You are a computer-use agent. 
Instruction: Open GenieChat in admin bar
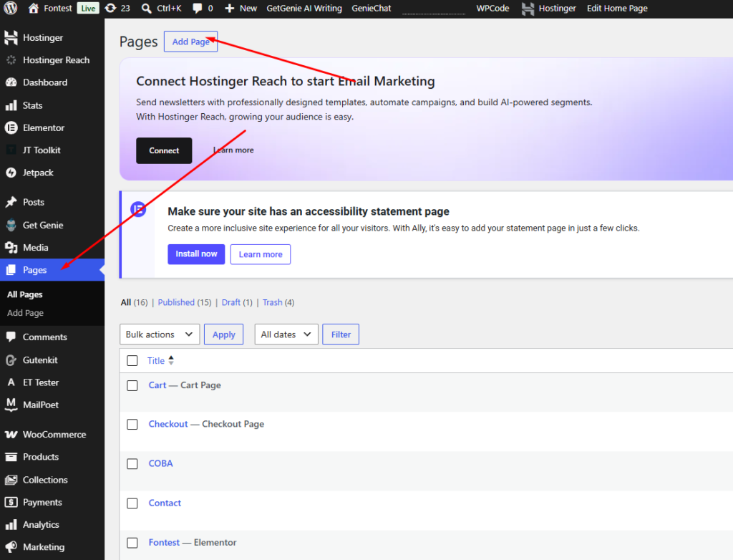[372, 9]
